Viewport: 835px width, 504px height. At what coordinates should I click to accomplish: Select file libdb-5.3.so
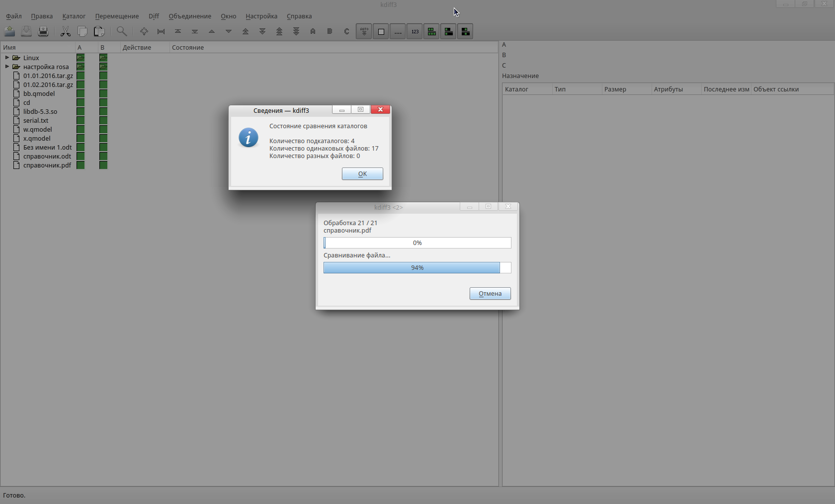point(40,111)
